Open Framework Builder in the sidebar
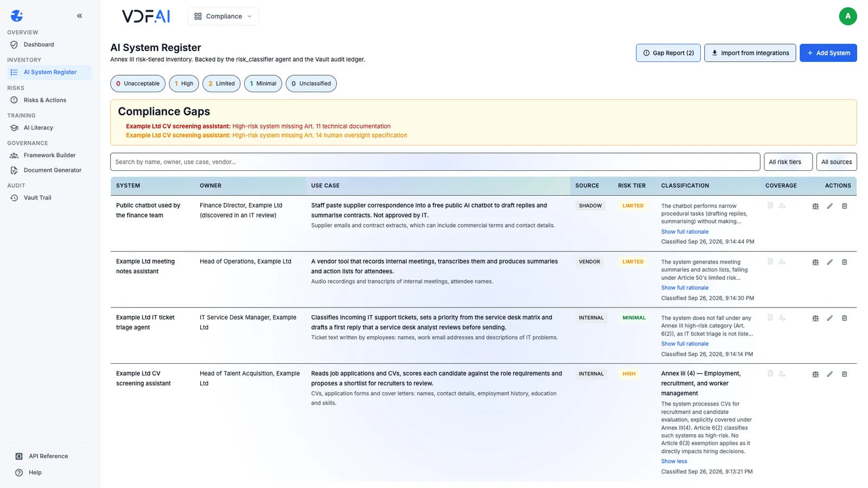 (49, 155)
